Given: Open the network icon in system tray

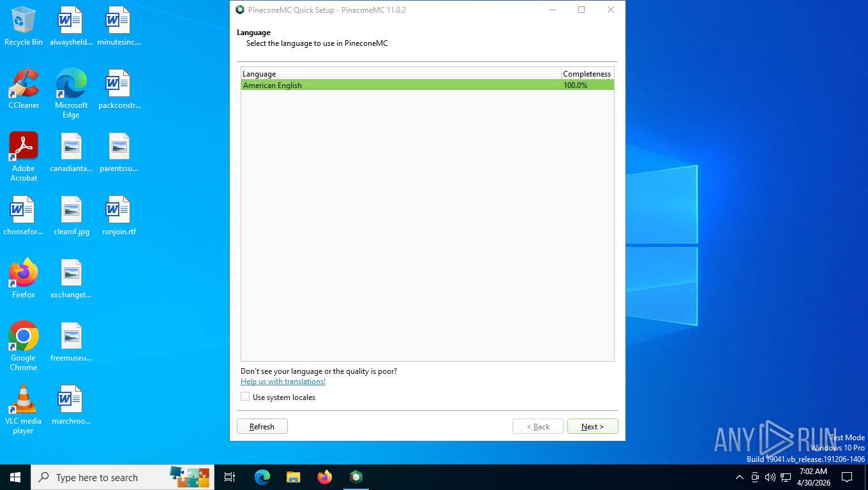Looking at the screenshot, I should pos(786,477).
